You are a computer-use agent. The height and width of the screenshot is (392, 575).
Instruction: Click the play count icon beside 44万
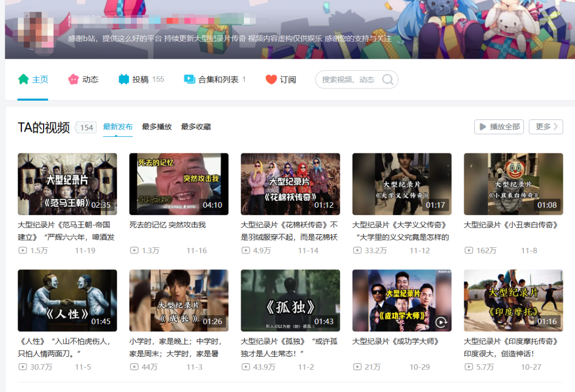(134, 366)
